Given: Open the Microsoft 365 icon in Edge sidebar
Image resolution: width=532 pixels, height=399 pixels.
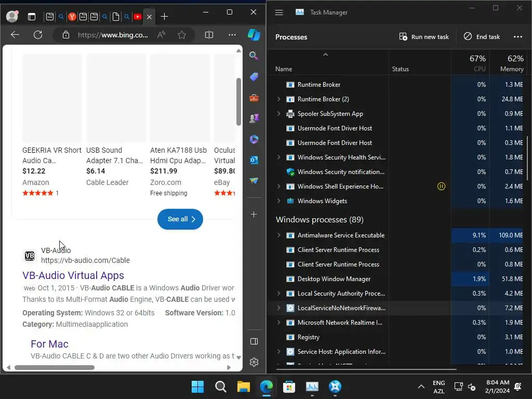Looking at the screenshot, I should click(254, 139).
